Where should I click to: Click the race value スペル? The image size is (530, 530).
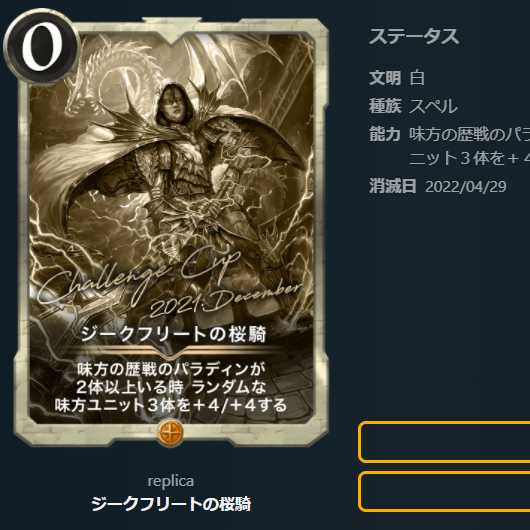[x=433, y=106]
